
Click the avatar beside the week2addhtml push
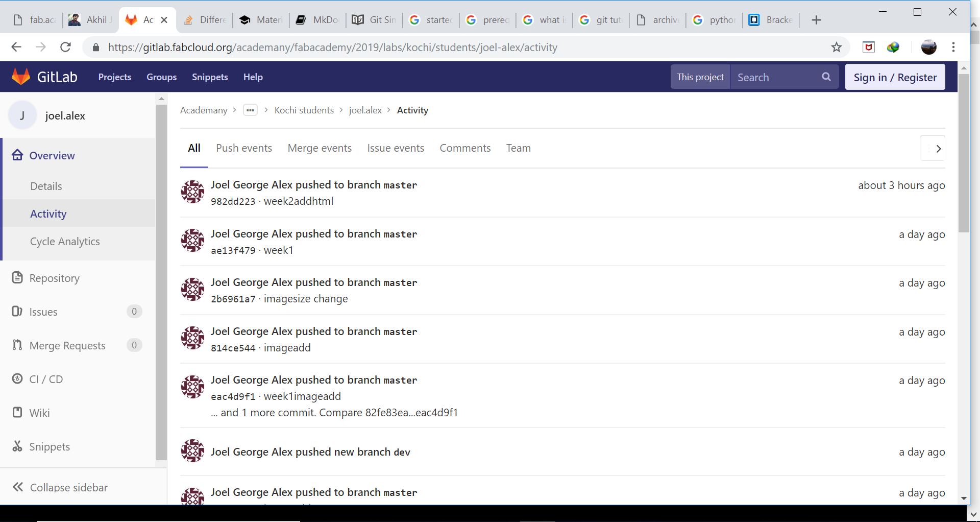click(193, 192)
